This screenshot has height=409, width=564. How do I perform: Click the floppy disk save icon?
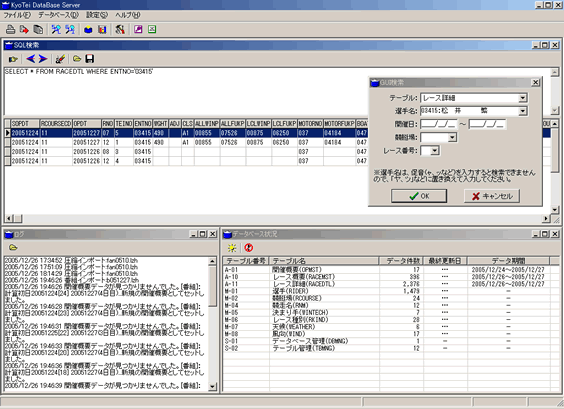90,59
